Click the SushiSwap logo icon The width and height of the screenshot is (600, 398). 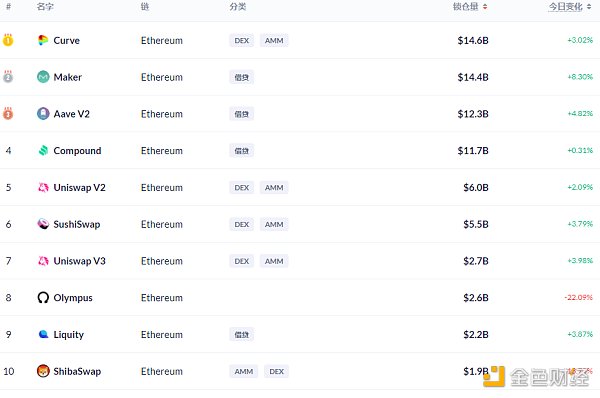click(x=43, y=224)
